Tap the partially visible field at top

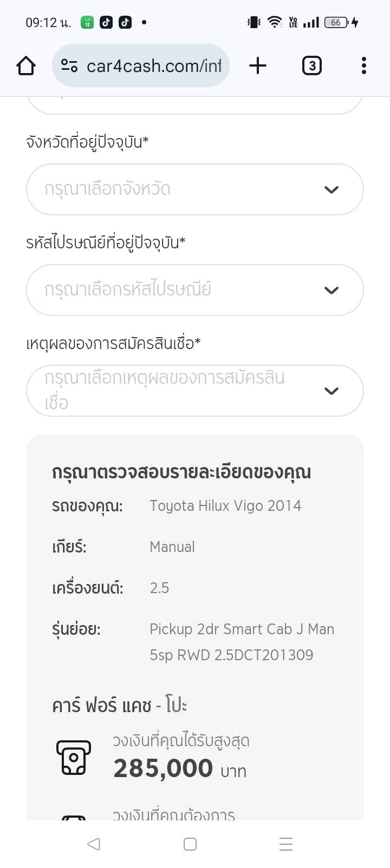pyautogui.click(x=194, y=104)
